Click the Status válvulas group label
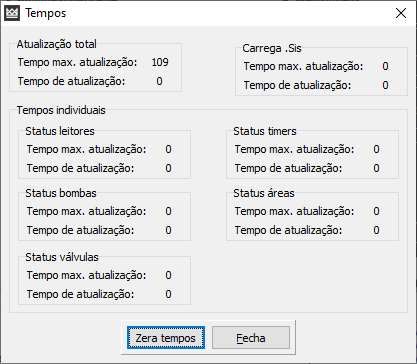 (62, 257)
